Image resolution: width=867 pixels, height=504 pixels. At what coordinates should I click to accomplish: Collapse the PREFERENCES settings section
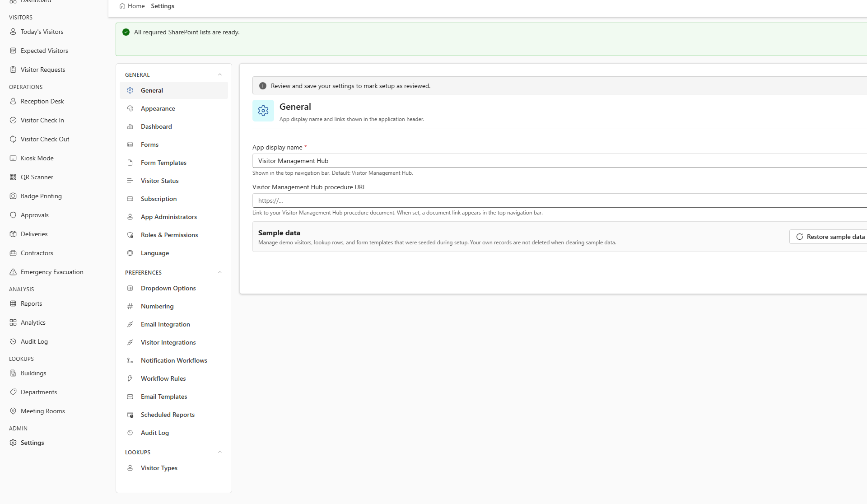pyautogui.click(x=220, y=272)
